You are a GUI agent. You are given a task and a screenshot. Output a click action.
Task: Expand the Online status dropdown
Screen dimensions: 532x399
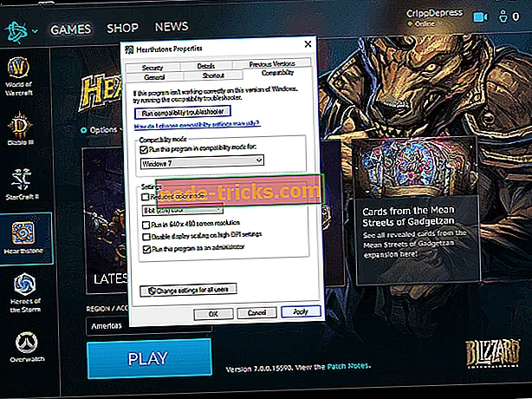coord(440,23)
